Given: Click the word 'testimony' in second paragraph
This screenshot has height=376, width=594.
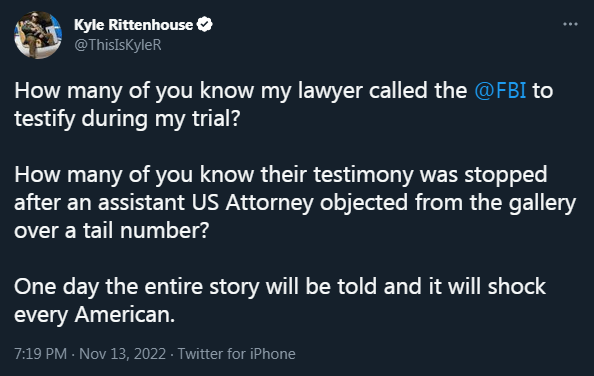Looking at the screenshot, I should pos(363,175).
